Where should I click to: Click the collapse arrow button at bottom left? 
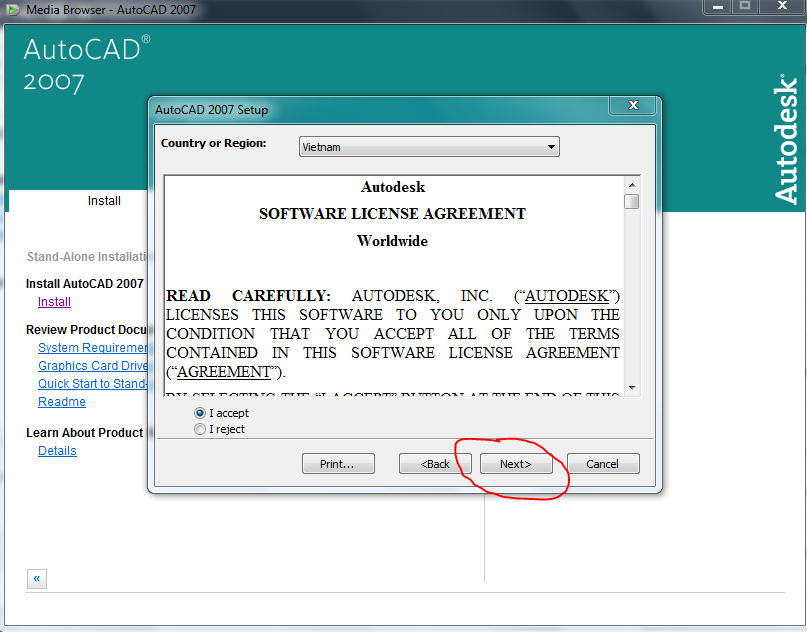pyautogui.click(x=36, y=578)
